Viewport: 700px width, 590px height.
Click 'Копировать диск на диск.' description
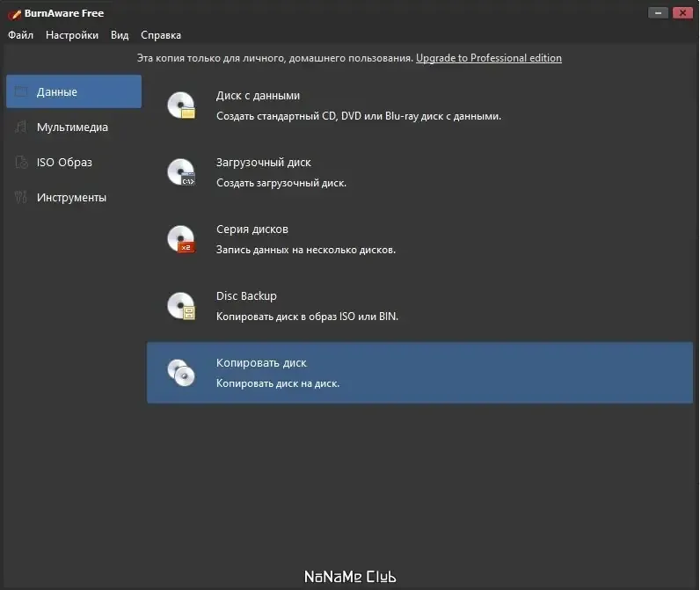(x=278, y=383)
